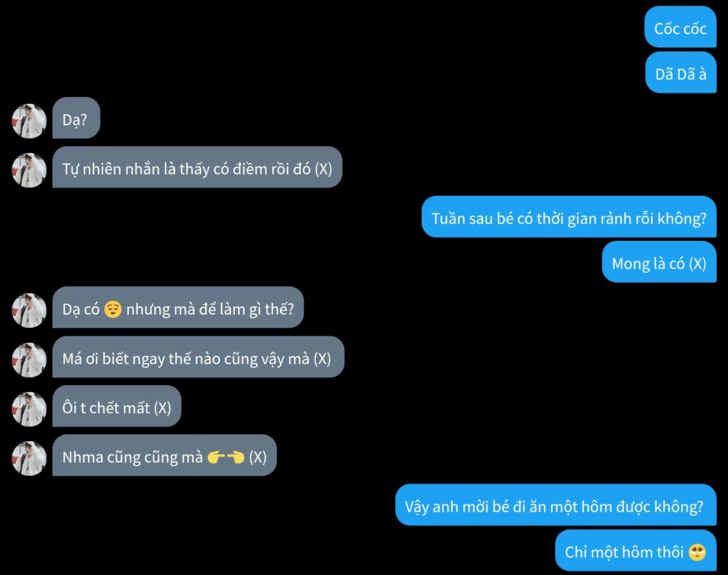Viewport: 728px width, 575px height.
Task: Select the "Dã Dã à" message bubble
Action: tap(681, 72)
